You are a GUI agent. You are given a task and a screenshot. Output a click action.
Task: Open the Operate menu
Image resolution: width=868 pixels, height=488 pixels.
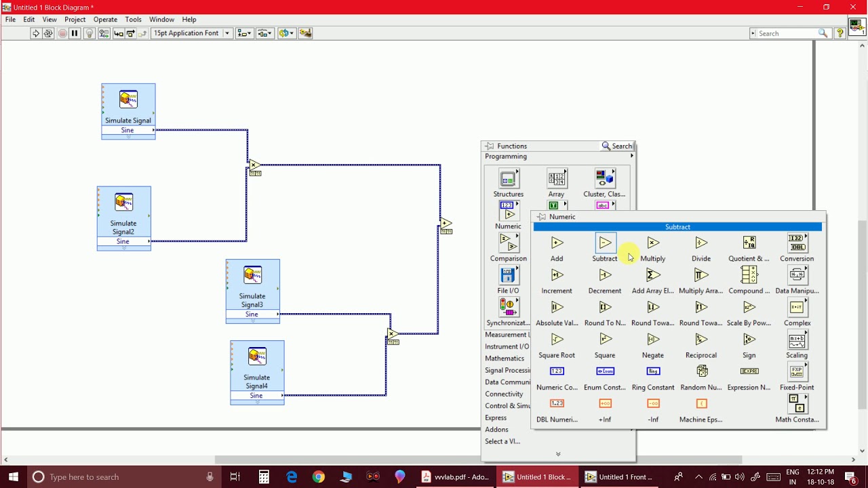105,20
